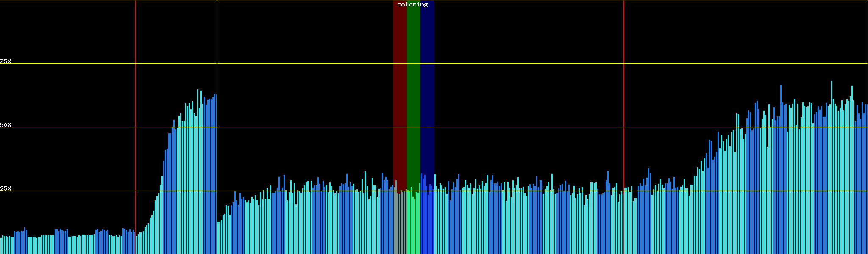The width and height of the screenshot is (868, 254).
Task: Click the 25% axis label
Action: 6,188
